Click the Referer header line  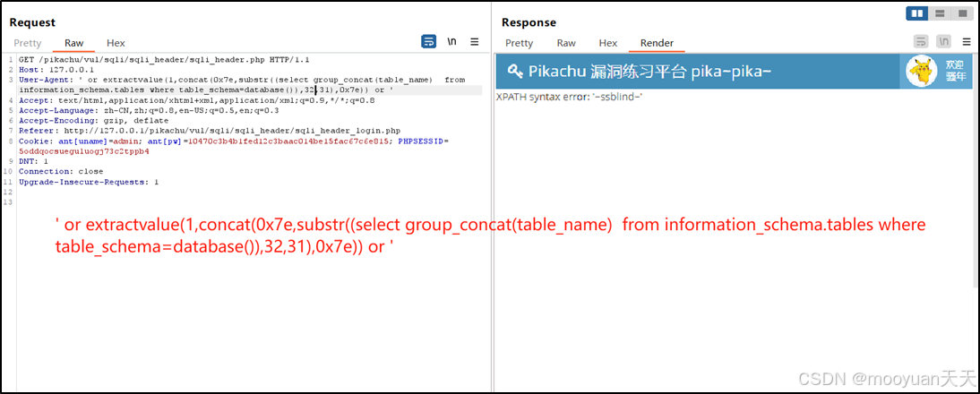[x=210, y=131]
